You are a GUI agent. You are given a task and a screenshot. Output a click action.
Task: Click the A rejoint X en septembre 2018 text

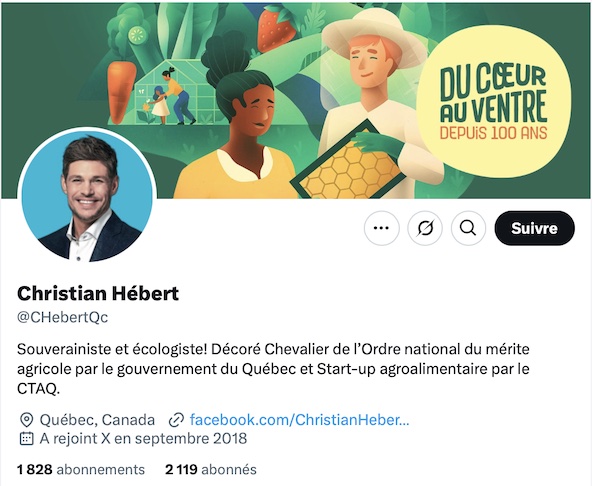(x=143, y=439)
